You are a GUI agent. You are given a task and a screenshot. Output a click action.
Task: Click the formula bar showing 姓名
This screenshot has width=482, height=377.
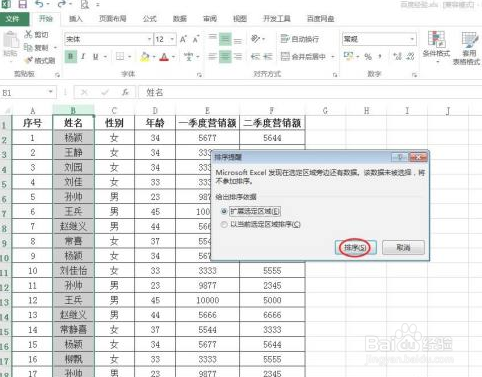click(310, 92)
